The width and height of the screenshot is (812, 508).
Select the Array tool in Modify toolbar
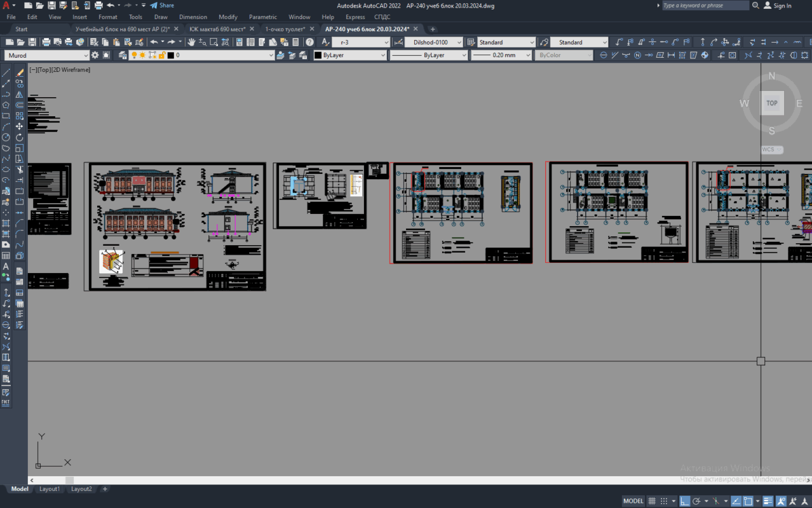point(20,116)
